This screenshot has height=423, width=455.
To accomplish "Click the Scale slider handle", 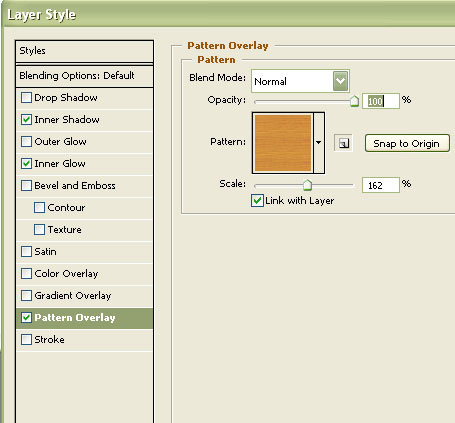I will tap(307, 185).
